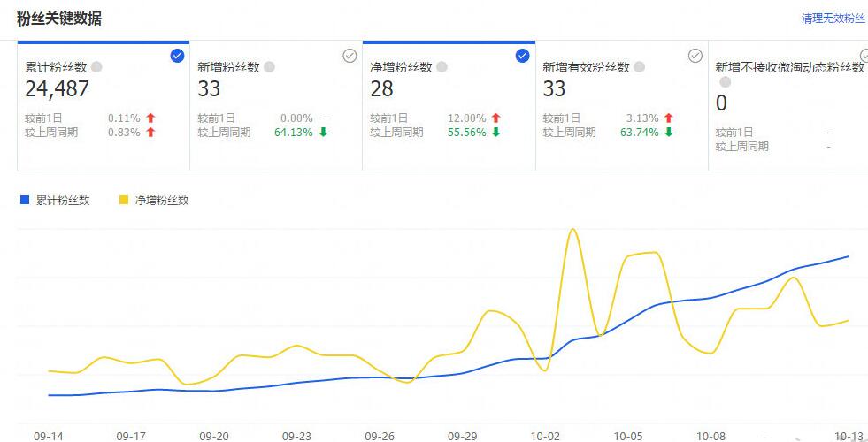Viewport: 868px width, 442px height.
Task: Toggle yellow 净增粉丝数 legend swatch
Action: point(124,201)
